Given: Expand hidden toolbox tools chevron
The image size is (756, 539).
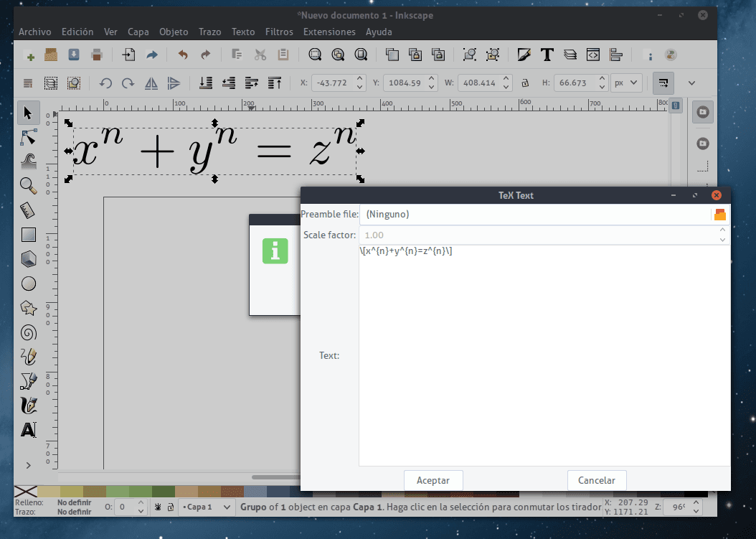Looking at the screenshot, I should tap(29, 466).
